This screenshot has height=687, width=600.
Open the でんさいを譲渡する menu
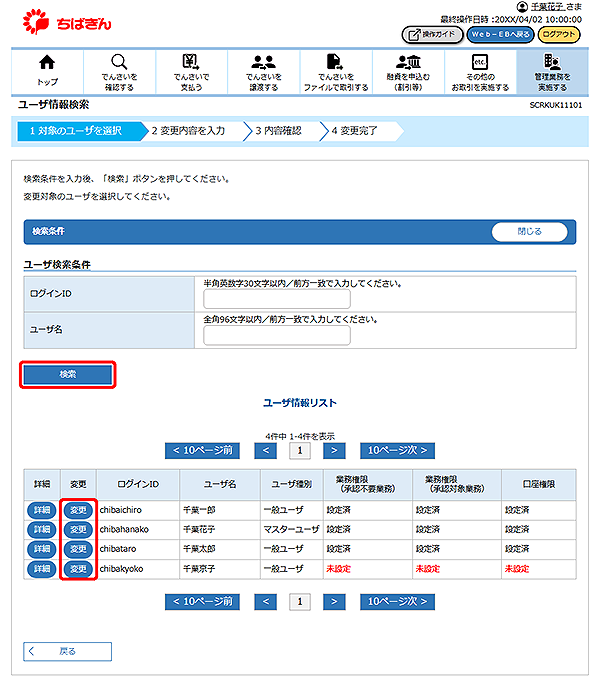tap(263, 71)
